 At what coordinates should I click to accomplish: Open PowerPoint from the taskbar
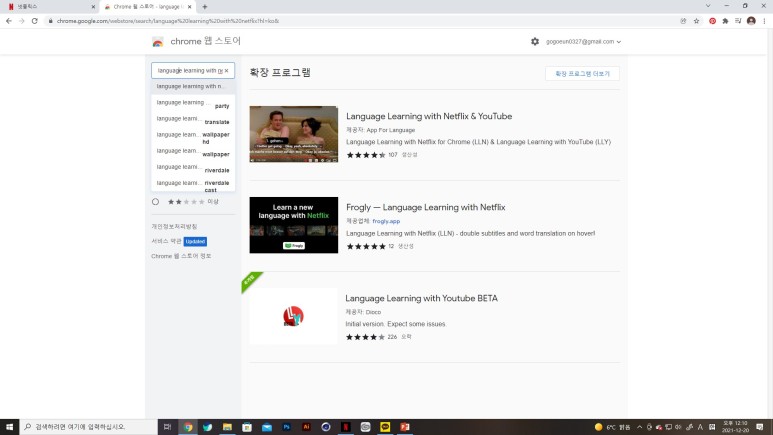pyautogui.click(x=405, y=427)
